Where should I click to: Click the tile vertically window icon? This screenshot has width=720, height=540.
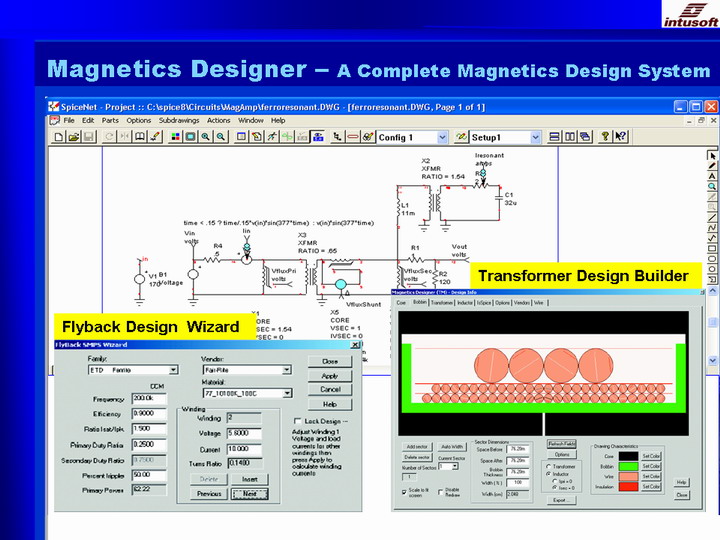coord(569,137)
